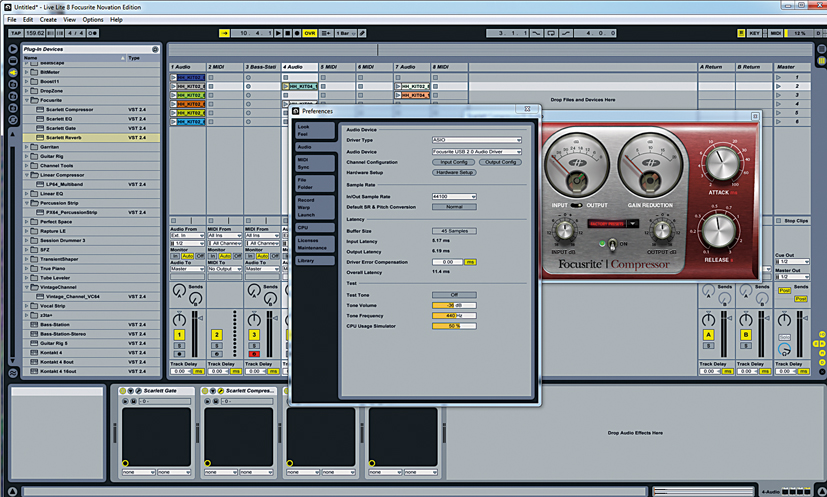Launch the first clip in 1 Audio track
The height and width of the screenshot is (497, 827).
(x=174, y=77)
